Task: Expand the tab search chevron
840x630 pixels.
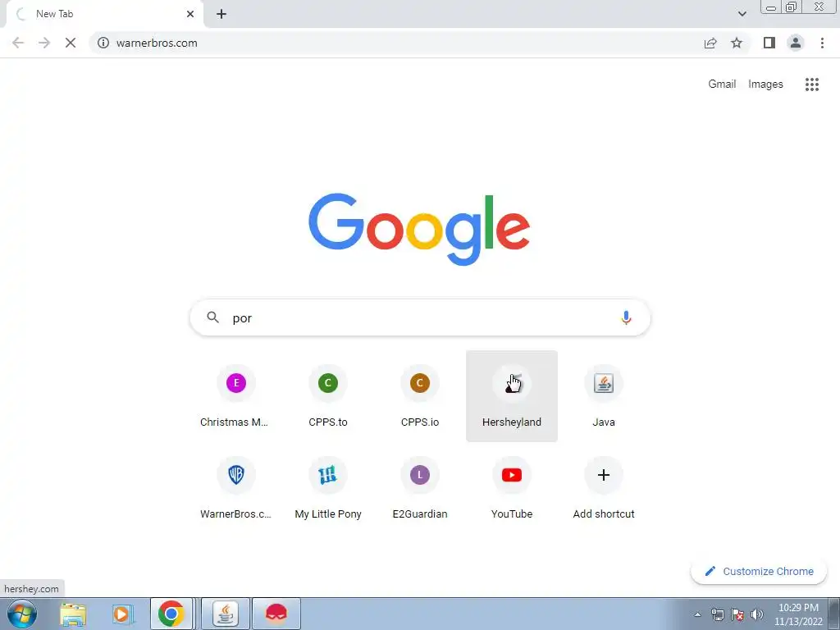Action: [x=742, y=14]
